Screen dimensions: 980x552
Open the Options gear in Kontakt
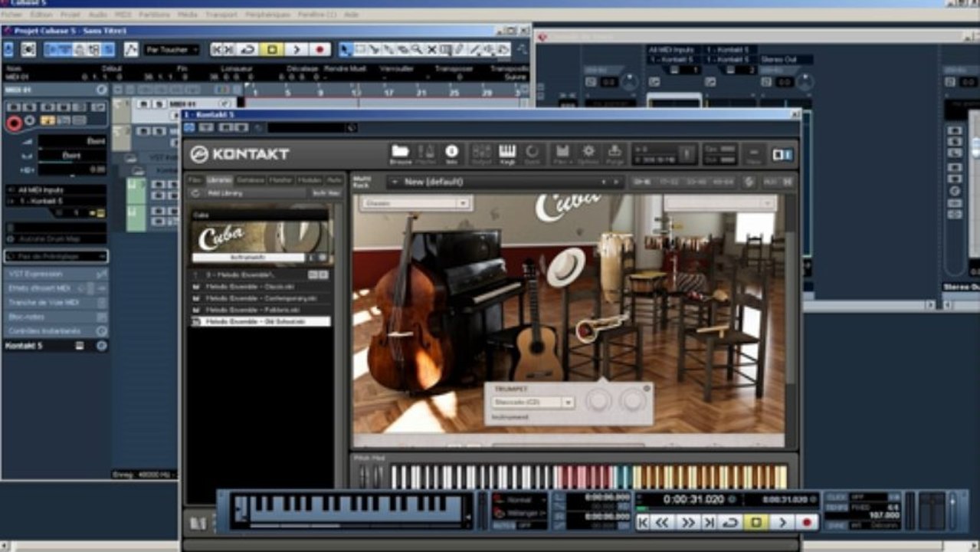588,153
